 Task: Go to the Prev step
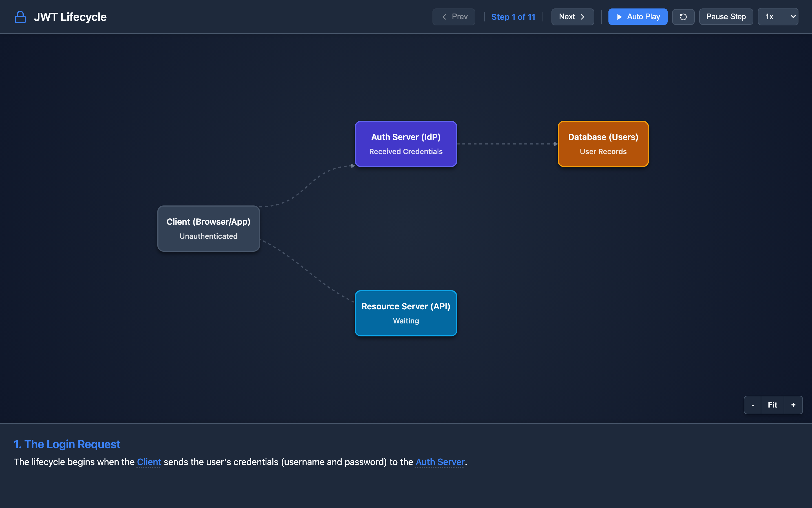(454, 17)
